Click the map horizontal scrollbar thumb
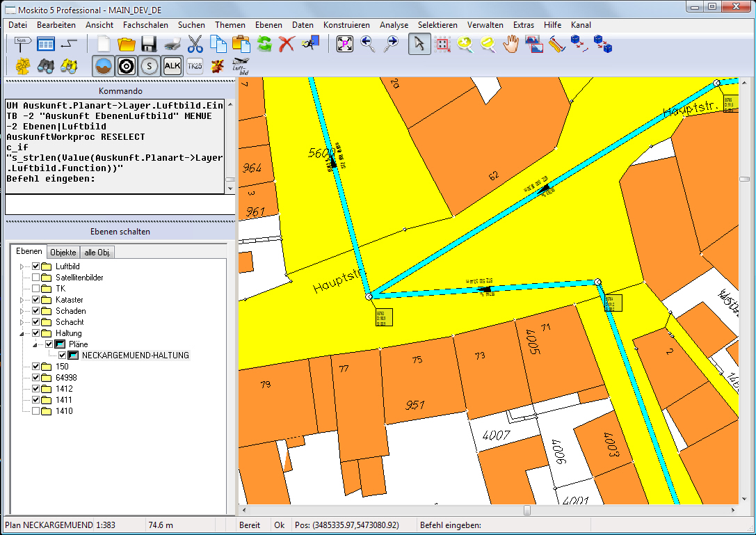The image size is (756, 535). [527, 510]
